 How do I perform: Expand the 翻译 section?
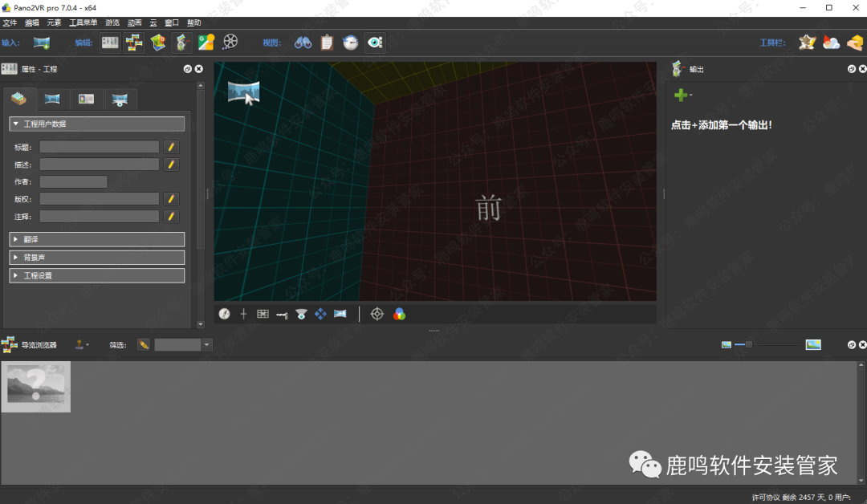97,239
